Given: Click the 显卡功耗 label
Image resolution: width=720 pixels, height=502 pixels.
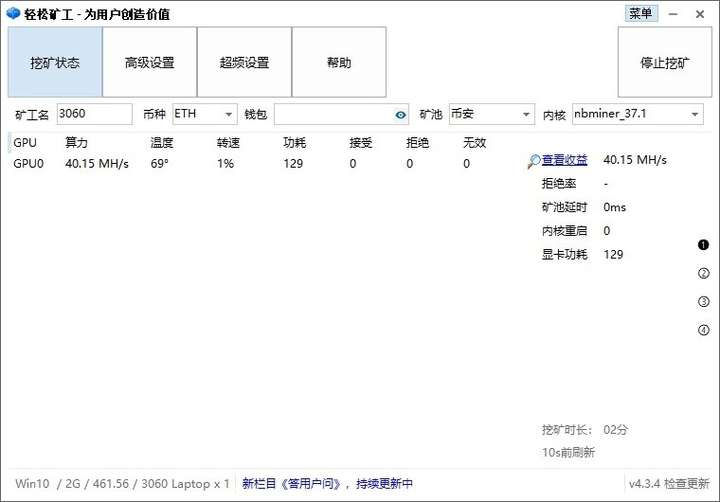Looking at the screenshot, I should click(x=564, y=254).
